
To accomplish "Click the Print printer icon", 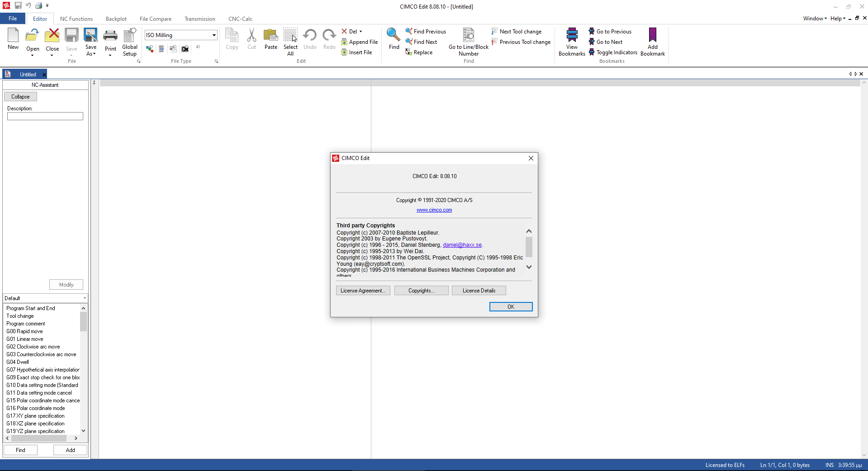I will [x=110, y=35].
